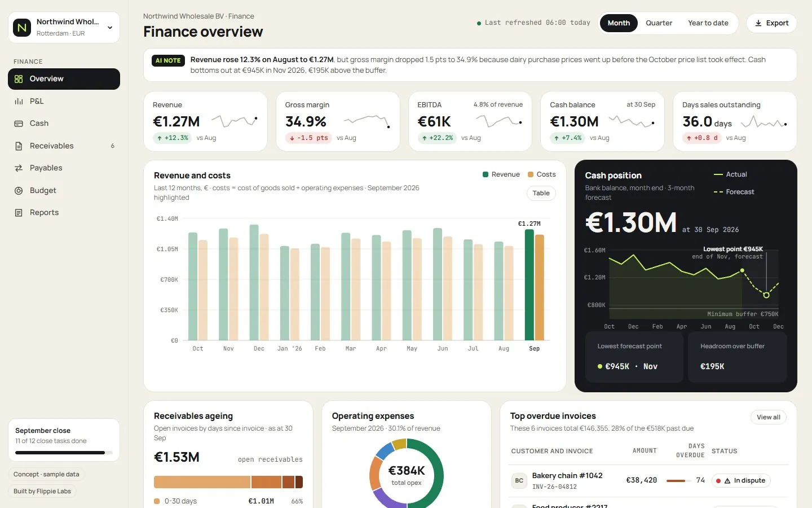Select the Month period option

[619, 23]
